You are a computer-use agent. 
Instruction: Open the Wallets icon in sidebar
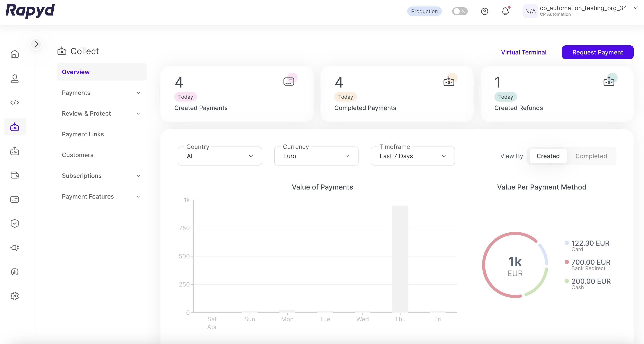[x=15, y=175]
